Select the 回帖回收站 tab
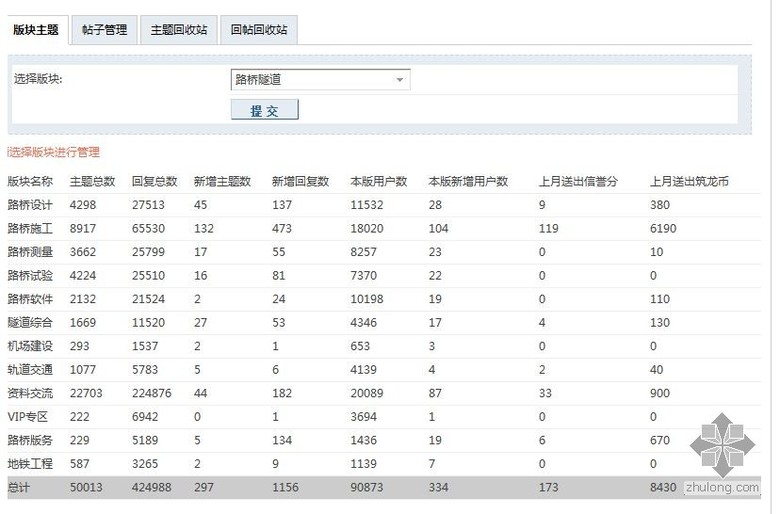The width and height of the screenshot is (780, 514). coord(258,30)
